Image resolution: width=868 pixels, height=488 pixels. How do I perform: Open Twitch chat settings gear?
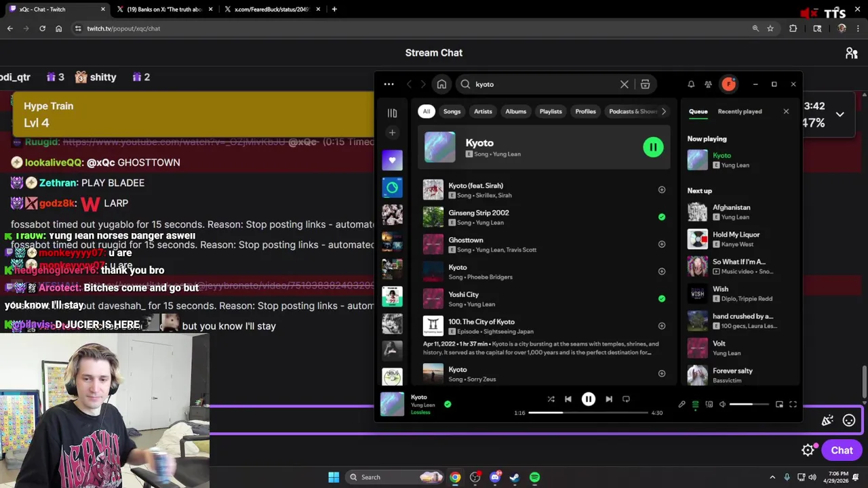pyautogui.click(x=808, y=450)
